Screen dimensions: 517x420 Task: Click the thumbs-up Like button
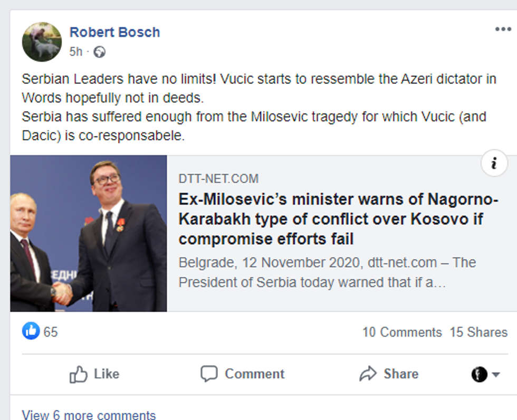tap(94, 374)
